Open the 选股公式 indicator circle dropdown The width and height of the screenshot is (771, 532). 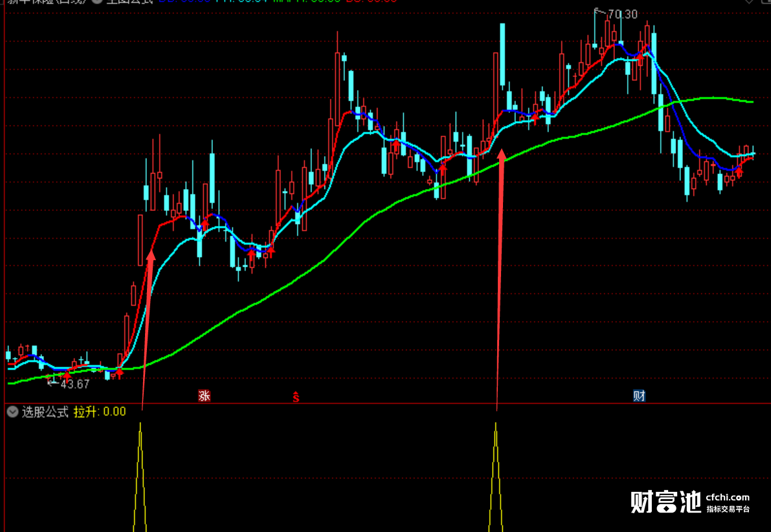[13, 412]
